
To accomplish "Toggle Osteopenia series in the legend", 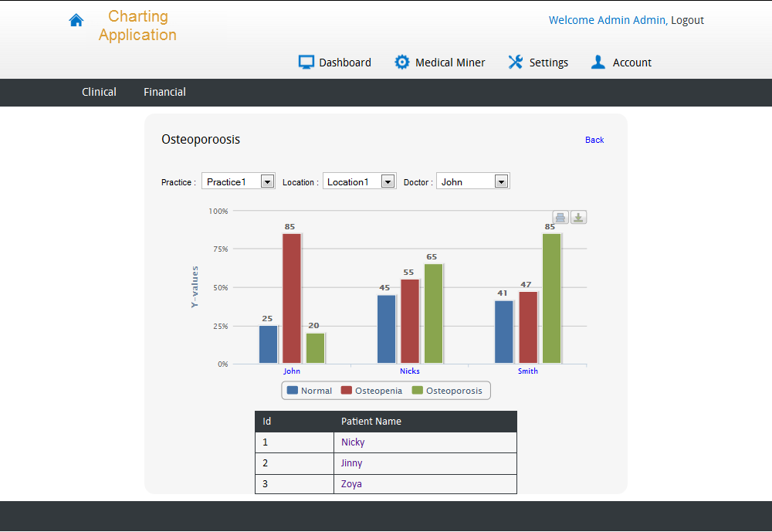I will tap(372, 391).
